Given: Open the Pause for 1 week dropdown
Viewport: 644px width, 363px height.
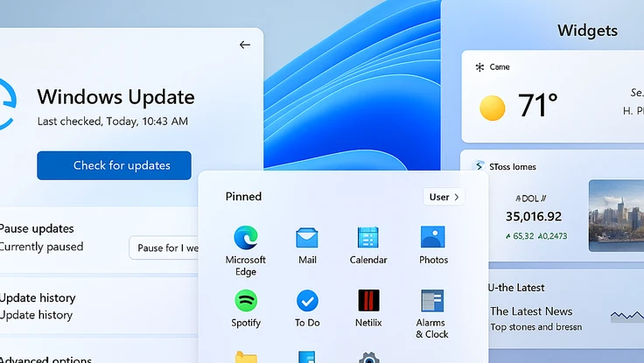Looking at the screenshot, I should (x=164, y=248).
